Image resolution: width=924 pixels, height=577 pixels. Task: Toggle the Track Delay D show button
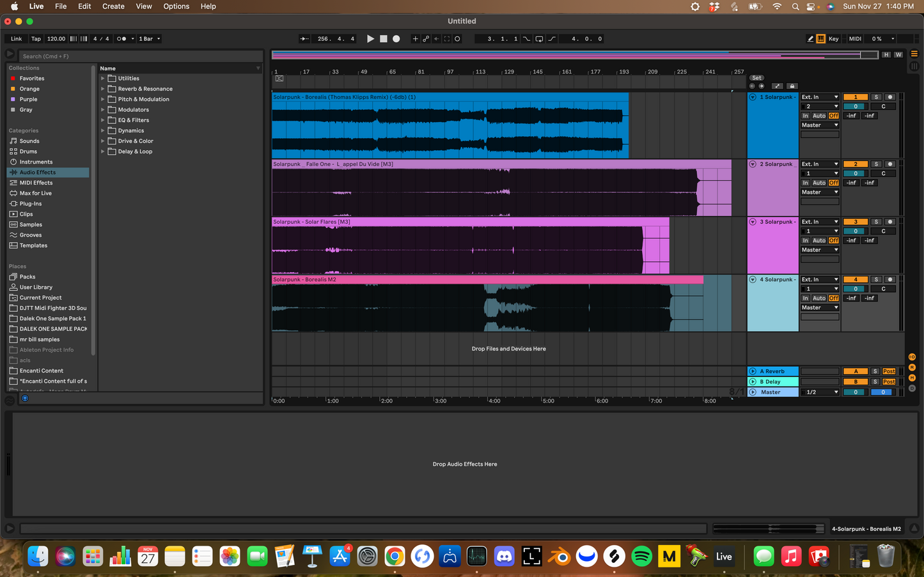pyautogui.click(x=912, y=388)
